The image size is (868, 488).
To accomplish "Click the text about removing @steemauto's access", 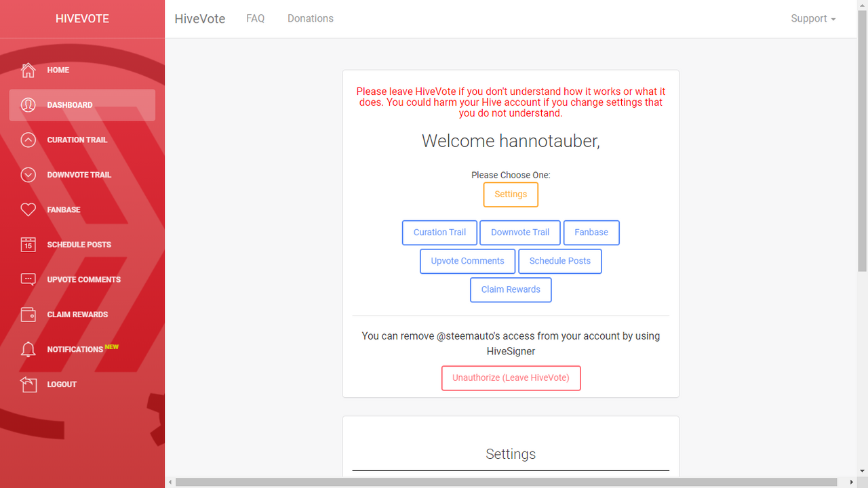I will 511,344.
